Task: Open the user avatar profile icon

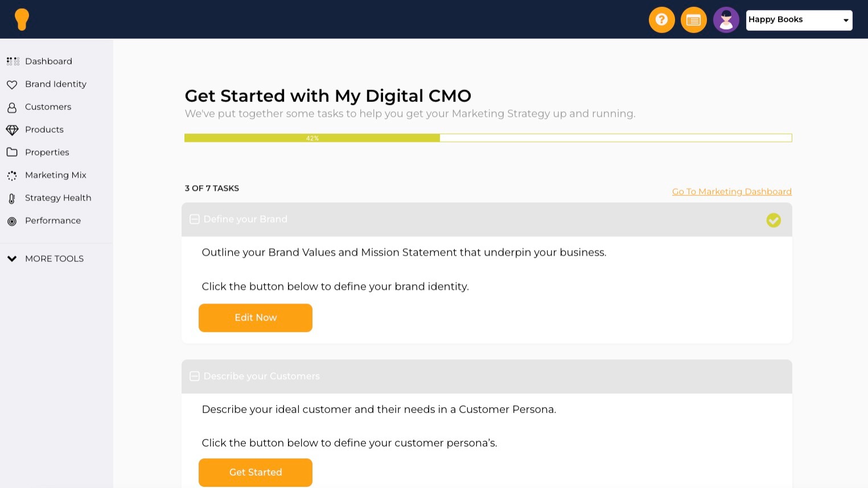Action: pyautogui.click(x=726, y=20)
